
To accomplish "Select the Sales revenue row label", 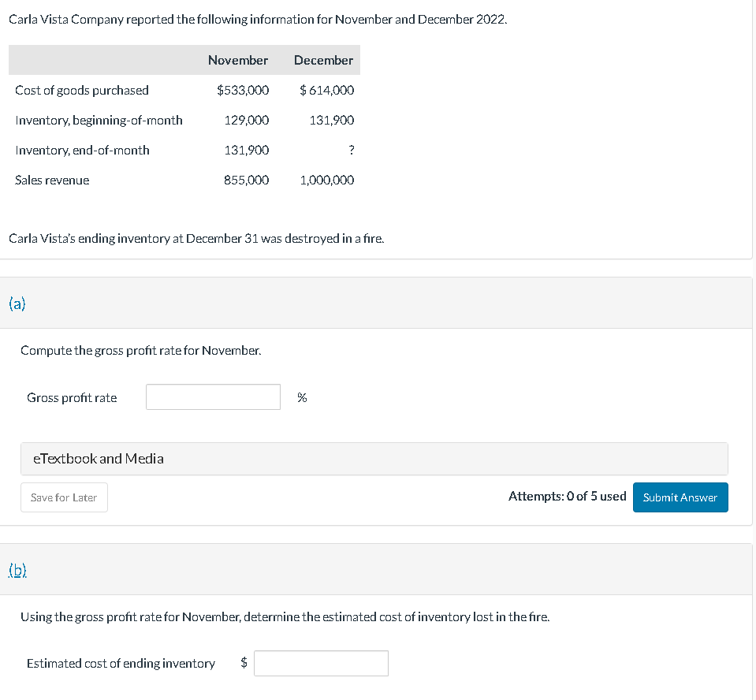I will [52, 180].
